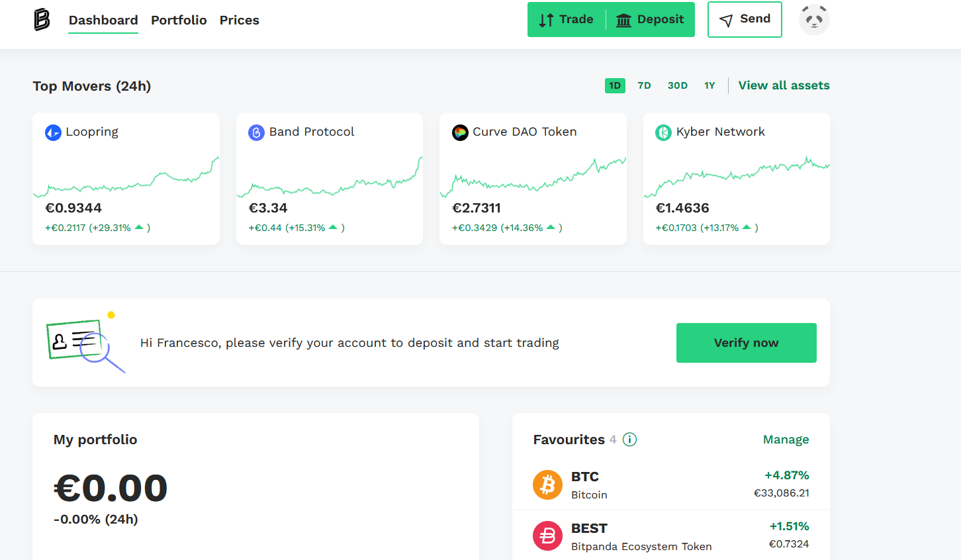Click the Verify now button

tap(747, 343)
